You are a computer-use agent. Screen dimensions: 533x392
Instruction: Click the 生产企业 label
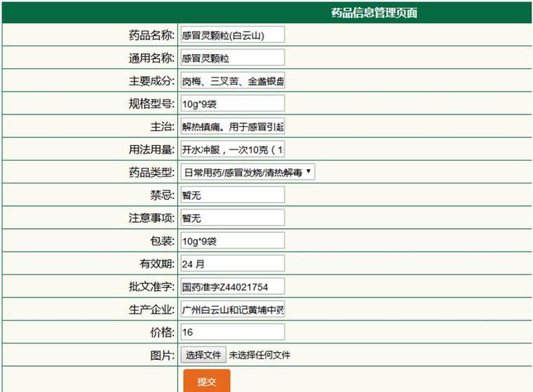coord(151,310)
